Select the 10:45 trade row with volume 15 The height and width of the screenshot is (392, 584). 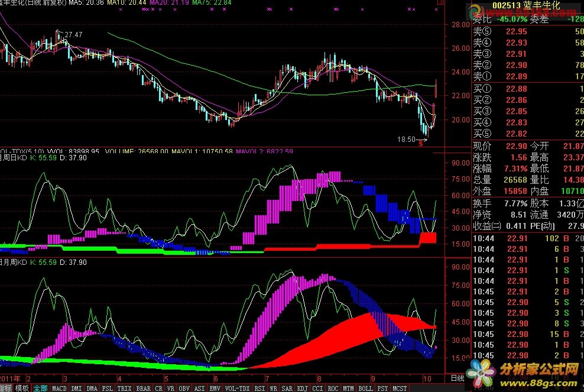click(x=528, y=334)
